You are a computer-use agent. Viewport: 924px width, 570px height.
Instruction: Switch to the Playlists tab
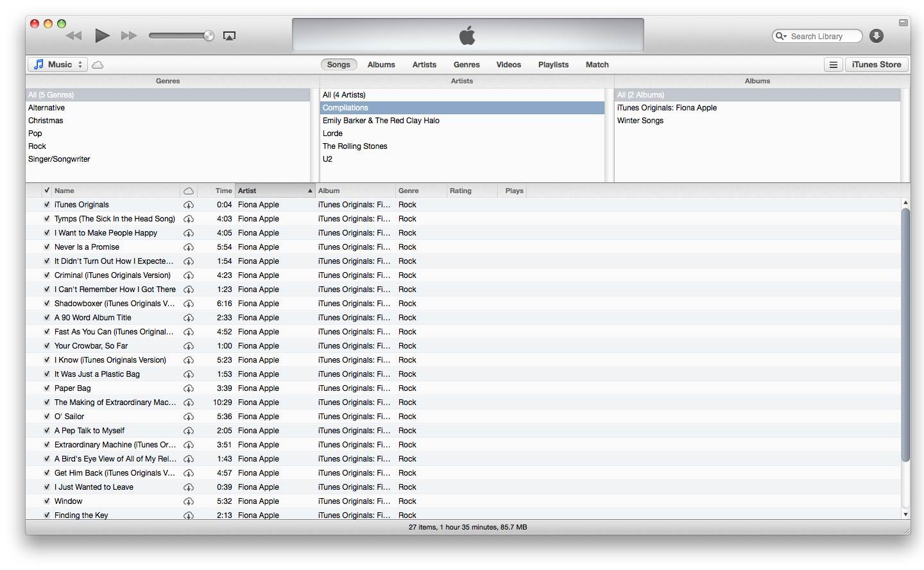pos(554,64)
